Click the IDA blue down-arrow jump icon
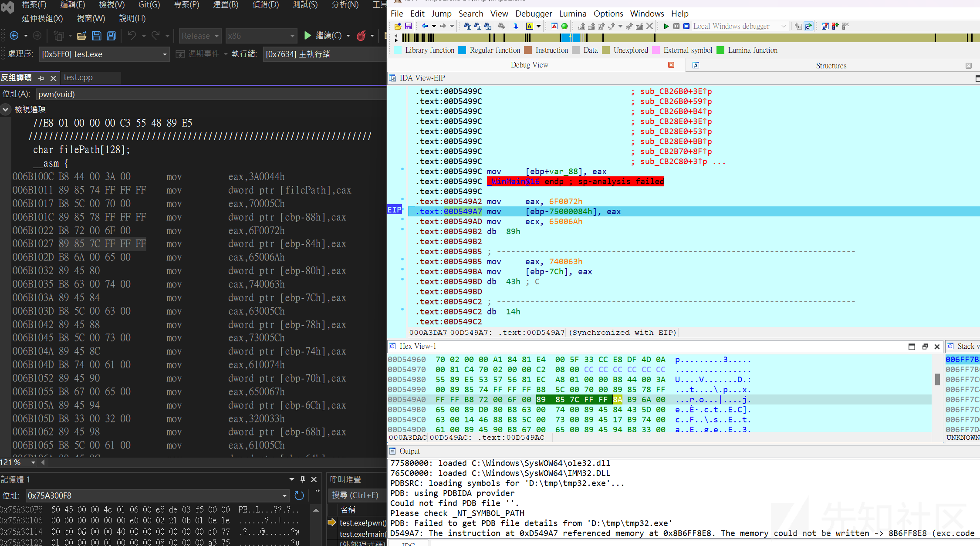 pos(516,26)
